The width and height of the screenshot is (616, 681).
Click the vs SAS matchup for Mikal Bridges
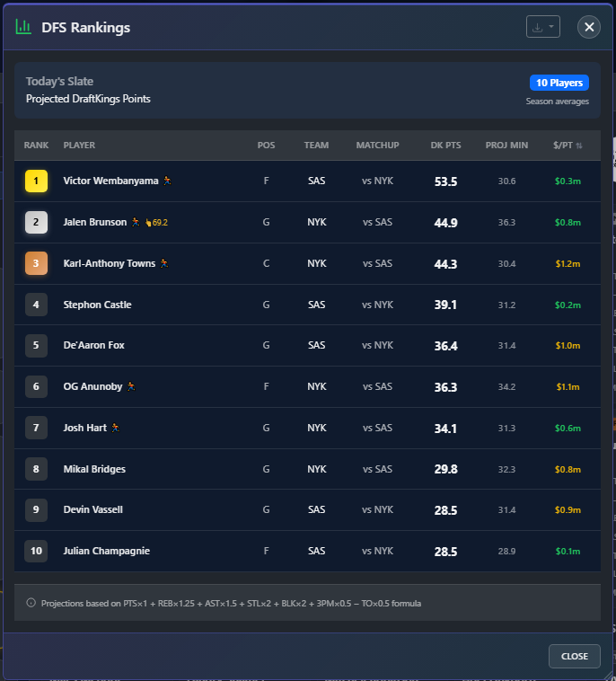click(377, 469)
